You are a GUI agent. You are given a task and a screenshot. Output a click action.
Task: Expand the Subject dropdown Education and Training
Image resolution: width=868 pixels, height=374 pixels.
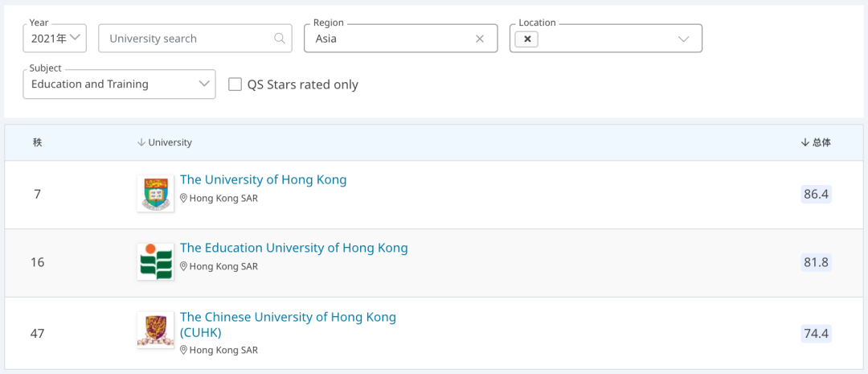point(119,84)
